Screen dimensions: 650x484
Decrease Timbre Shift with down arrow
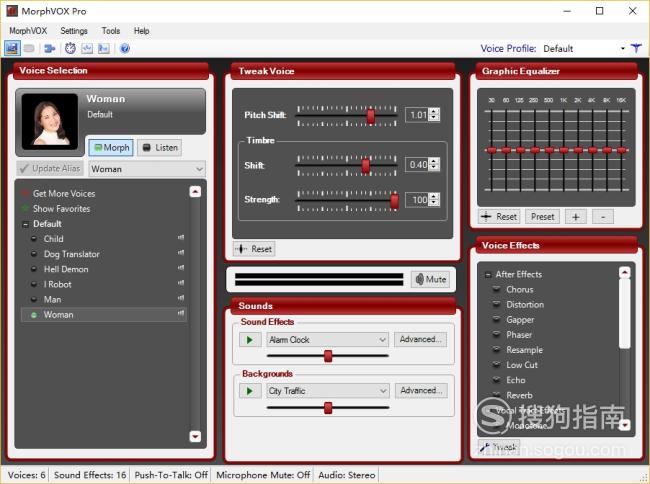click(434, 167)
